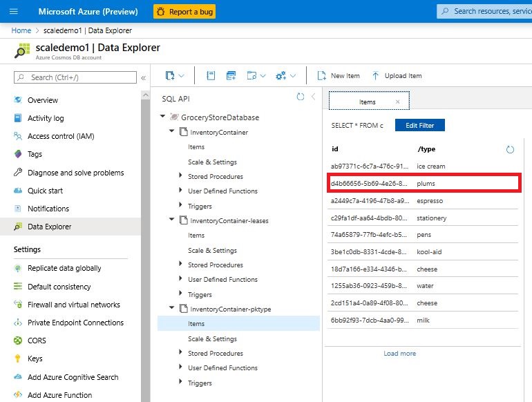Click the Report a bug button
Viewport: 532px width, 402px height.
click(x=184, y=12)
